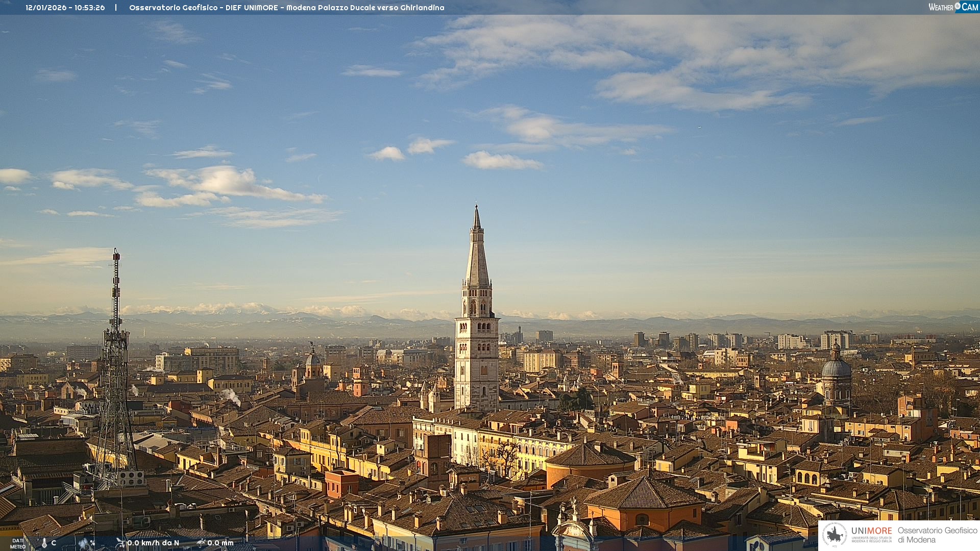The image size is (980, 551).
Task: Click the UNIMORE horseman seal emblem
Action: (x=835, y=535)
